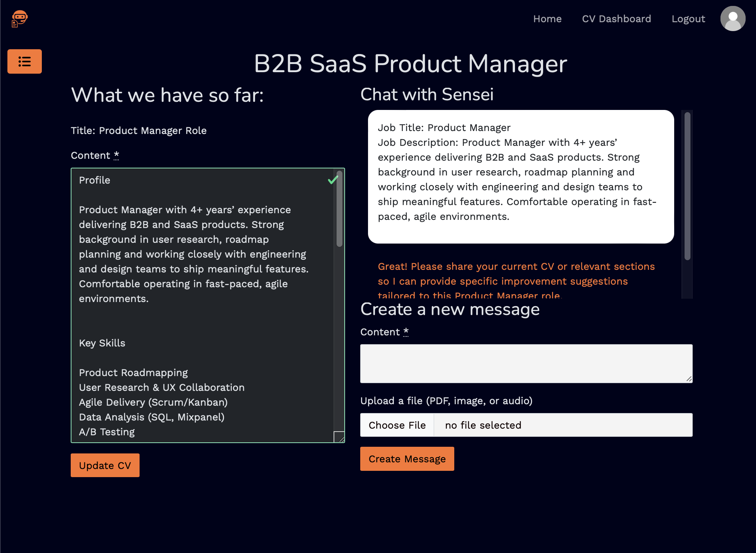Click the 'no file selected' area
Viewport: 756px width, 553px height.
(x=482, y=425)
